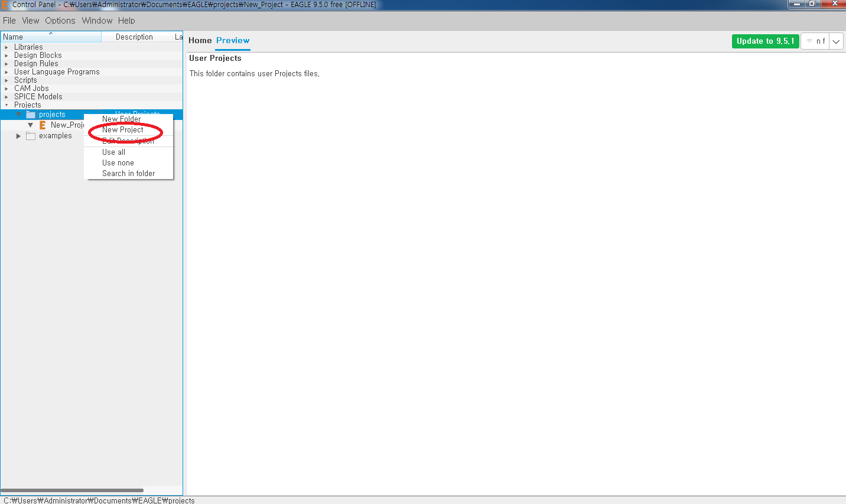Screen dimensions: 846x504
Task: Click the orange E icon of New_Project
Action: click(43, 125)
